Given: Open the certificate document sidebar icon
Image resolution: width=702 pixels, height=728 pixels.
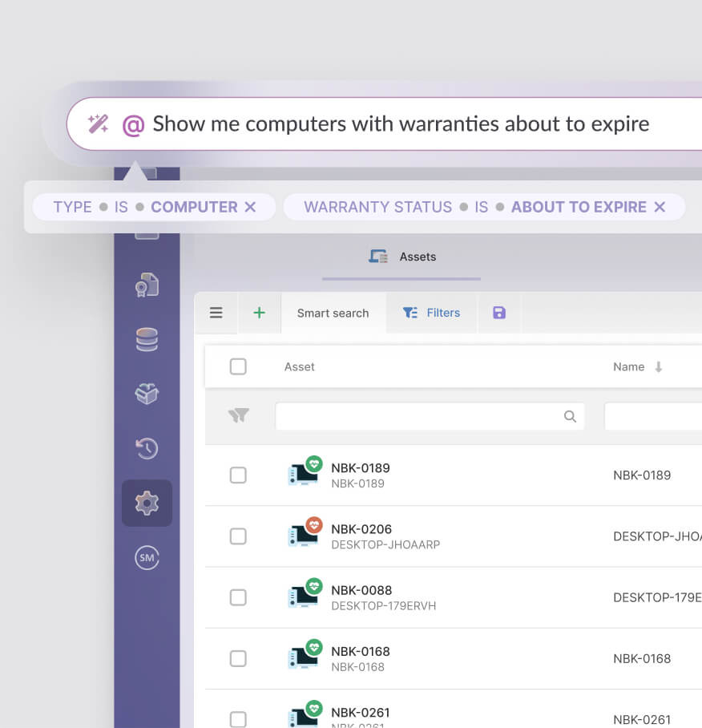Looking at the screenshot, I should tap(147, 285).
